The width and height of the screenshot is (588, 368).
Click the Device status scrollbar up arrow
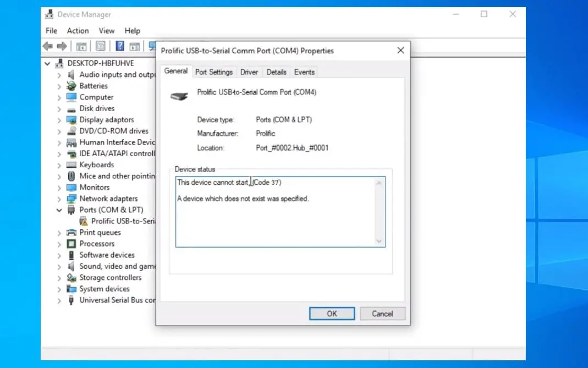pos(379,183)
